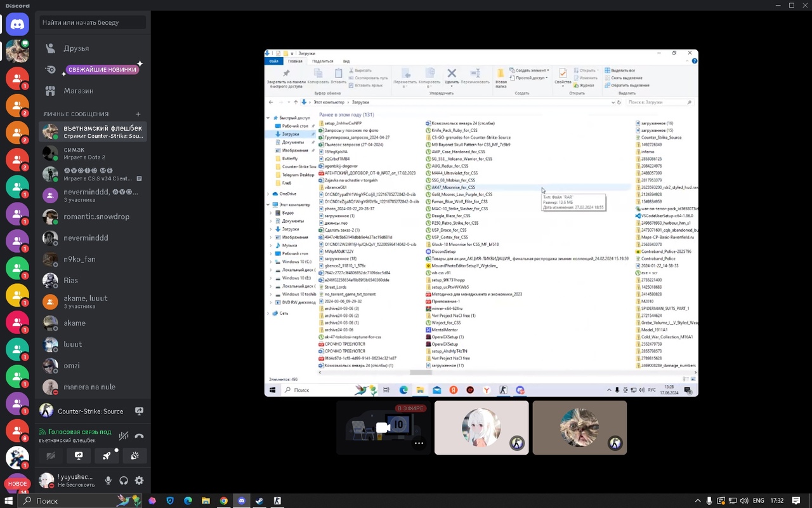Screen dimensions: 812x508
Task: Open !yuyushec user status panel
Action: pyautogui.click(x=69, y=481)
